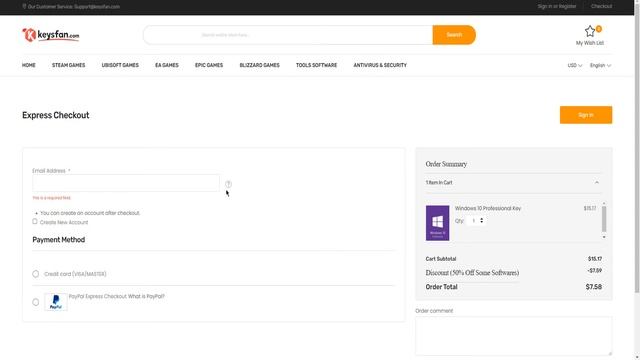
Task: Adjust quantity stepper for Windows 10 key
Action: point(482,220)
